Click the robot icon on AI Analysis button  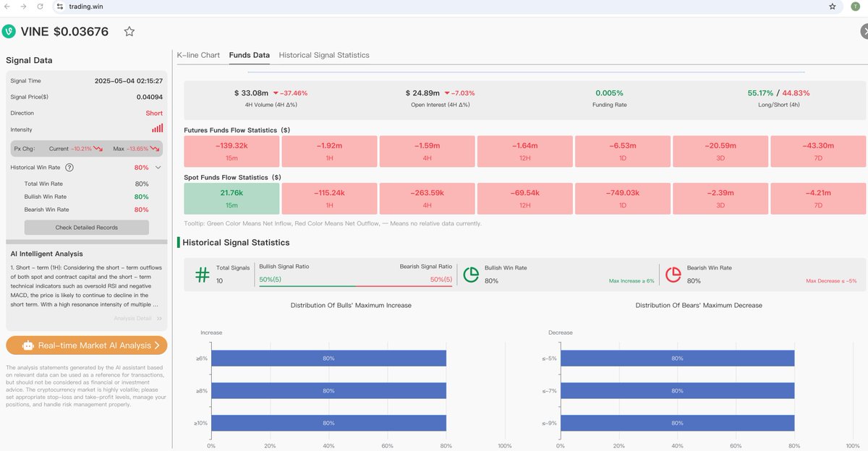pyautogui.click(x=28, y=345)
